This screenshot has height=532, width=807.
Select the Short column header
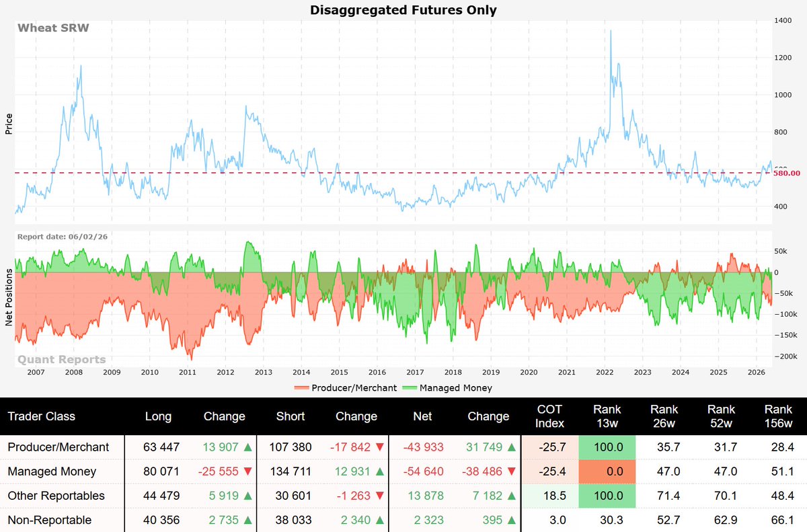tap(291, 416)
